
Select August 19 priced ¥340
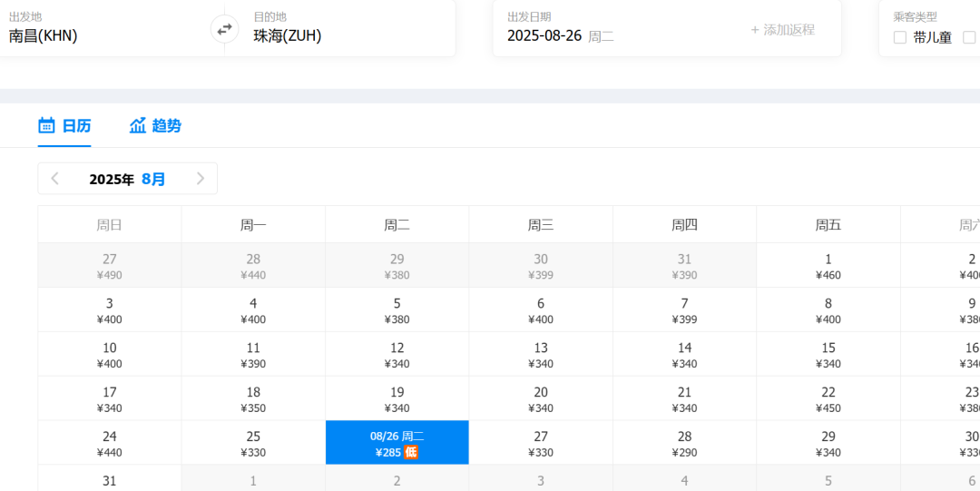[397, 399]
